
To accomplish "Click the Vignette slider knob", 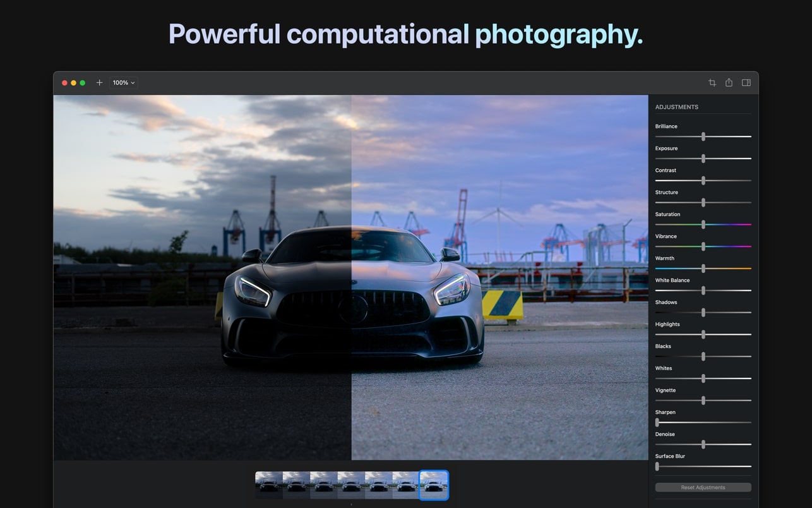I will pyautogui.click(x=703, y=401).
